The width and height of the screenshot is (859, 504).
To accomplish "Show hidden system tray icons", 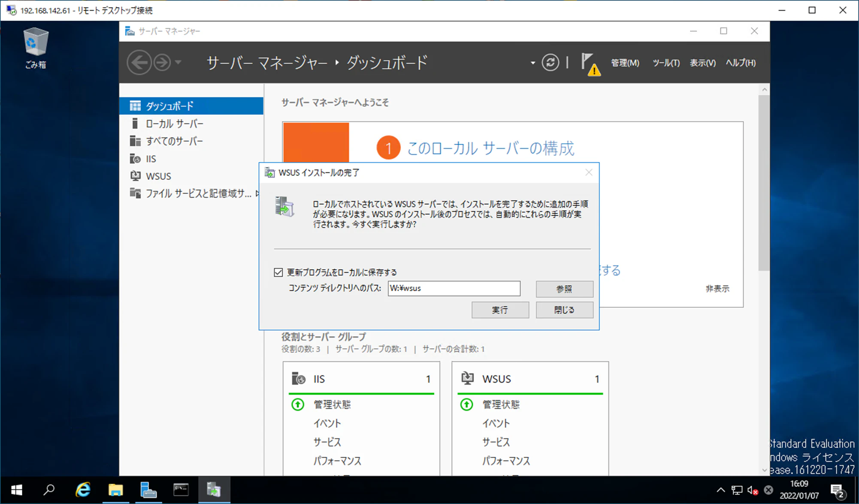I will (720, 490).
